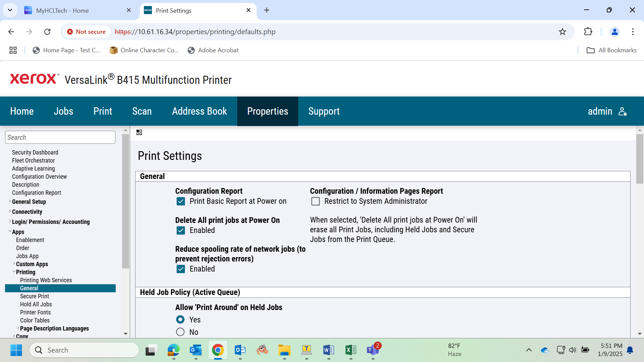Uncheck Print Basic Report at Power on
644x362 pixels.
[181, 201]
